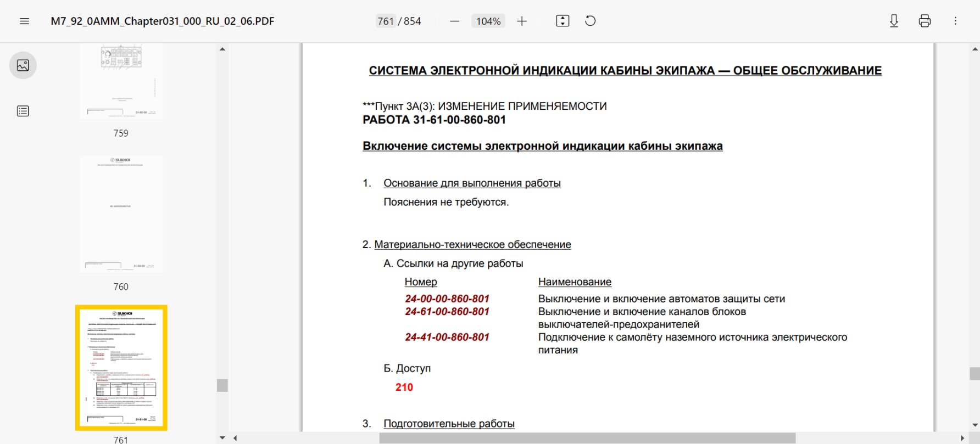Click the access zone 210 link
The width and height of the screenshot is (980, 444).
404,387
